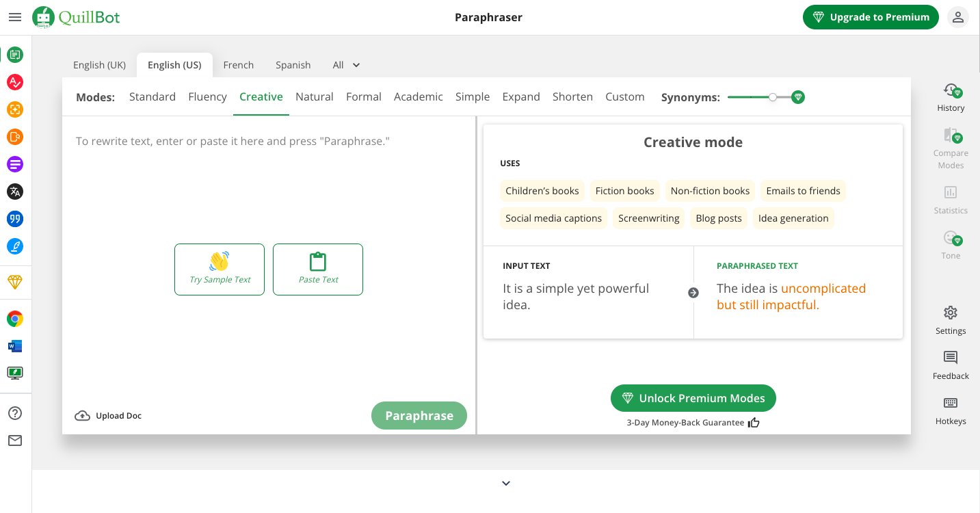Open the Tone panel
Screen dimensions: 980x513
951,245
